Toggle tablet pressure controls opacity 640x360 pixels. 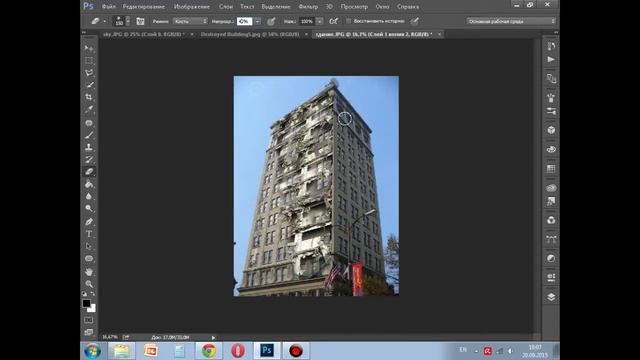pos(271,21)
